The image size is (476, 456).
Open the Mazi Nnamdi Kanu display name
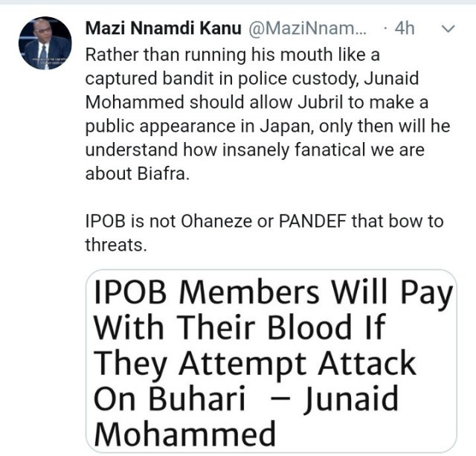click(x=164, y=28)
